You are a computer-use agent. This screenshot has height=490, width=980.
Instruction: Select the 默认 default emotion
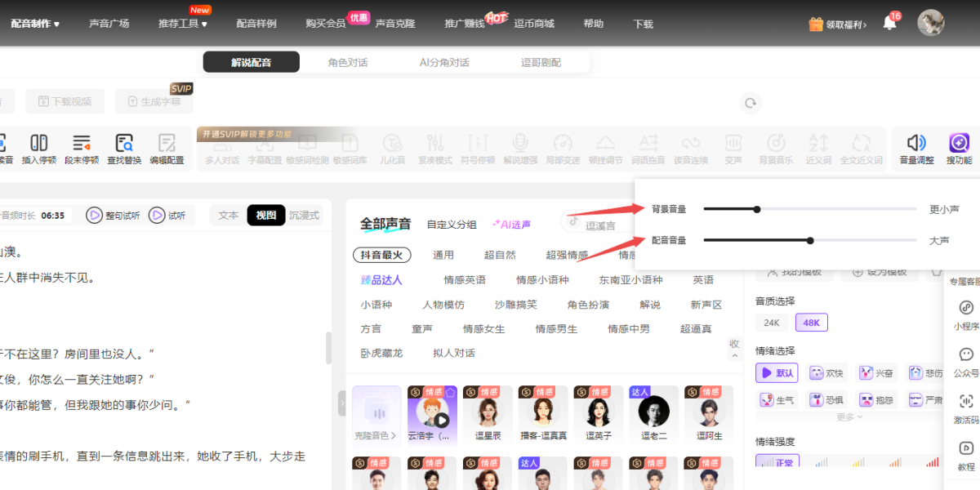pyautogui.click(x=777, y=373)
